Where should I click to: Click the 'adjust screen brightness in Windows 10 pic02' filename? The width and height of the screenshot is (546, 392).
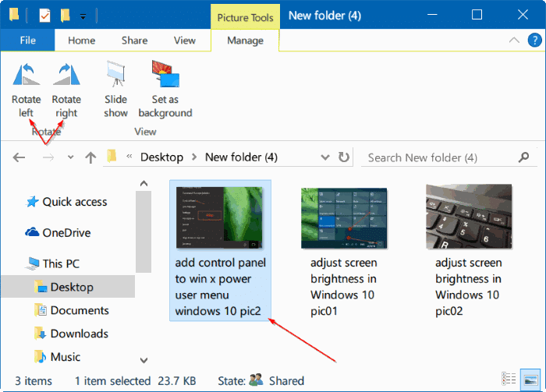coord(468,287)
